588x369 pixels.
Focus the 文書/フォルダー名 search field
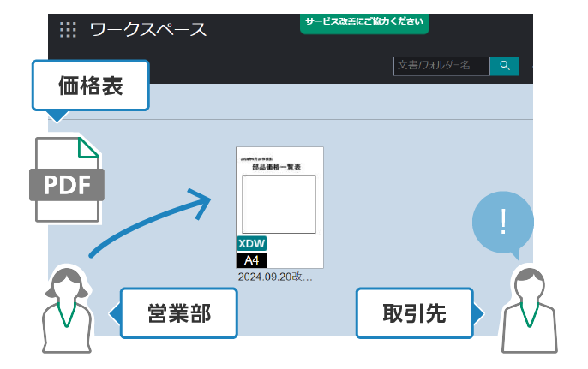click(x=441, y=66)
